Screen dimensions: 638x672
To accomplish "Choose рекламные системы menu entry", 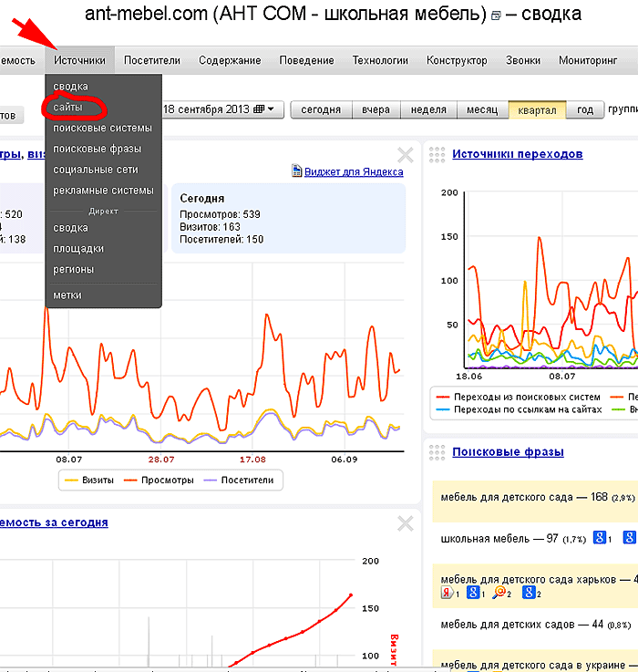I will (x=103, y=191).
